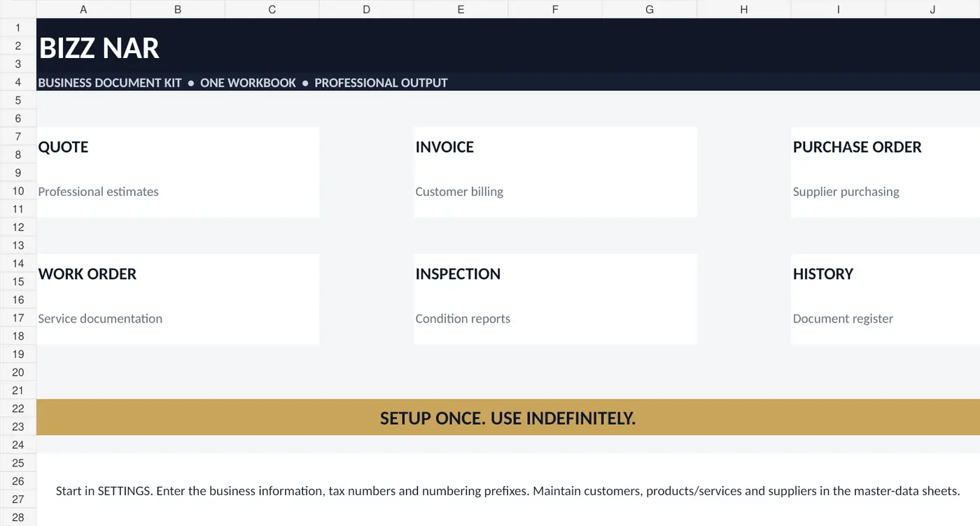Click the SETUP ONCE. USE INDEFINITELY. banner
Viewport: 980px width, 526px height.
(507, 418)
